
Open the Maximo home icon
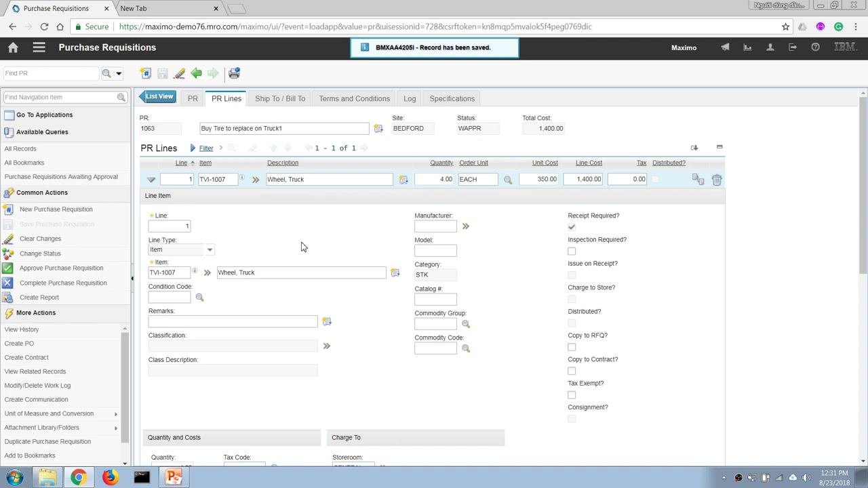[13, 47]
